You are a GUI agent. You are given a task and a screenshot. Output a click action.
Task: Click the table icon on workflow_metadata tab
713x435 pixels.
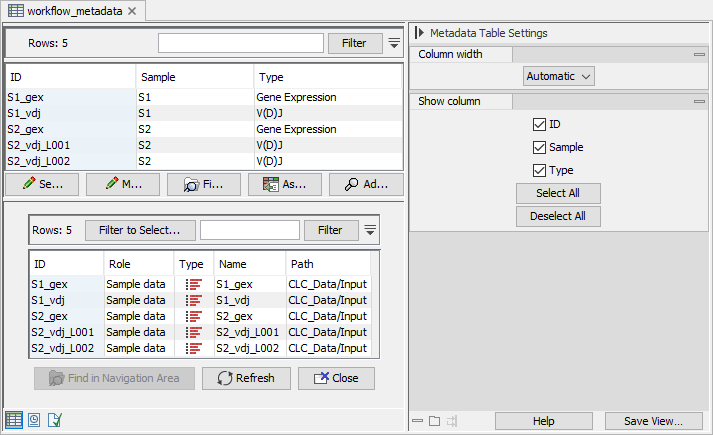coord(16,10)
